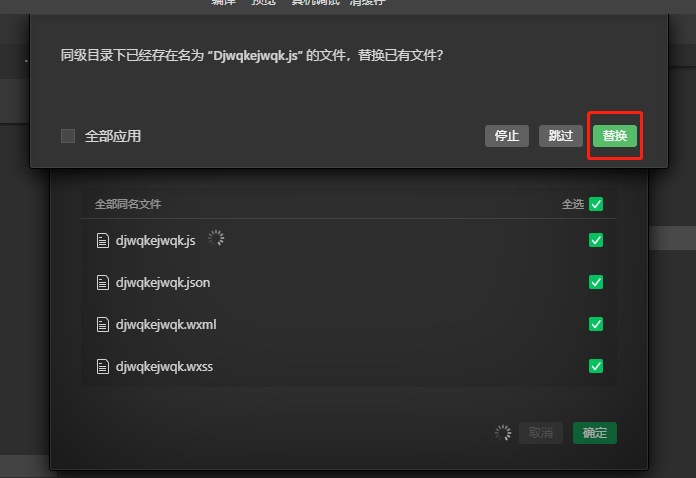
Task: Skip this file with the 跳过 button
Action: (x=561, y=136)
